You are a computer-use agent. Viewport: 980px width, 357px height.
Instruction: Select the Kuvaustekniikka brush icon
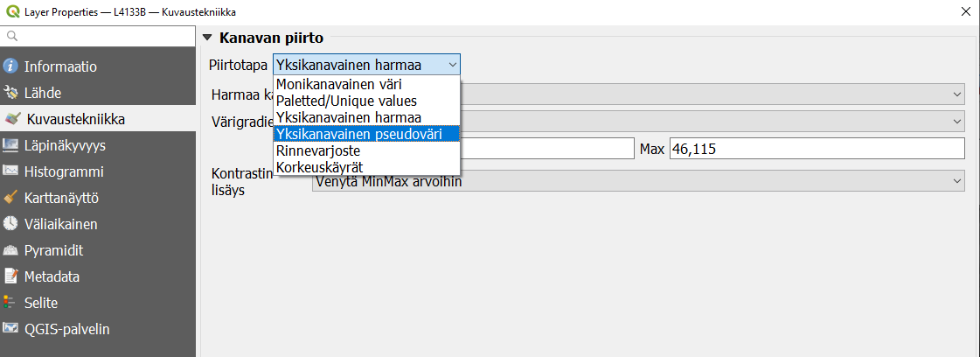click(13, 118)
